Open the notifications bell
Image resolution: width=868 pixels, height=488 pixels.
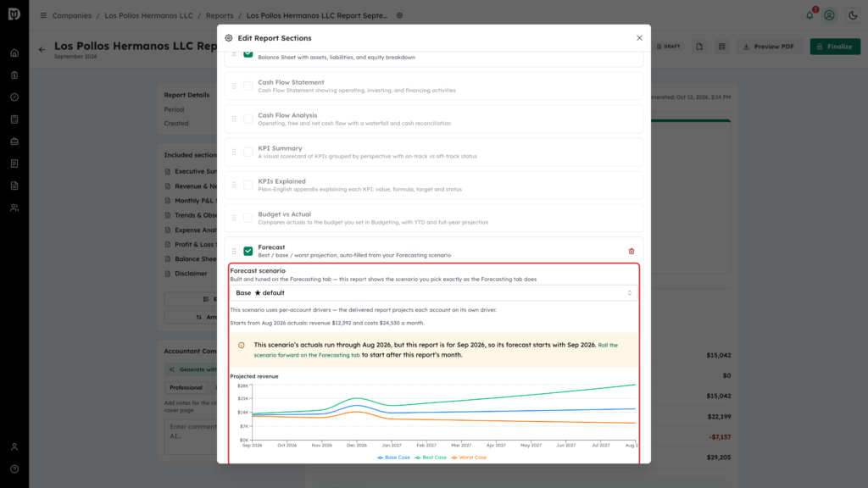pyautogui.click(x=810, y=15)
